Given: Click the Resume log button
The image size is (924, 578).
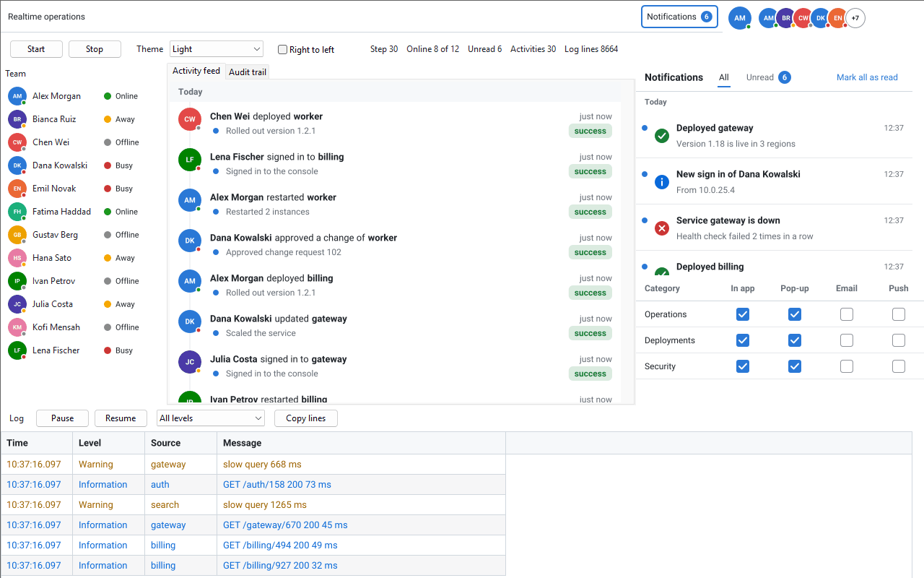Looking at the screenshot, I should click(x=121, y=418).
